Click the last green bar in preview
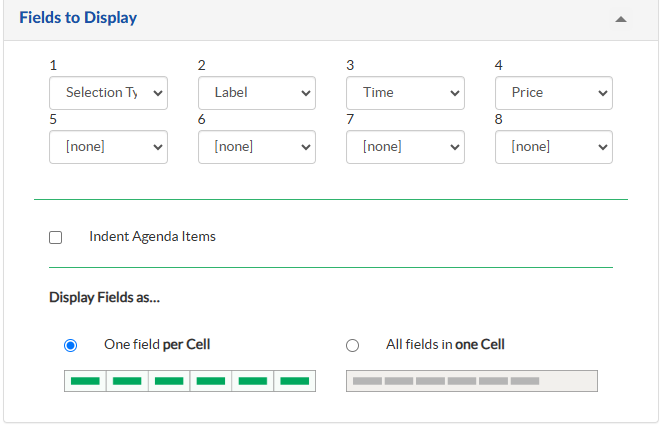The image size is (669, 434). [x=294, y=381]
